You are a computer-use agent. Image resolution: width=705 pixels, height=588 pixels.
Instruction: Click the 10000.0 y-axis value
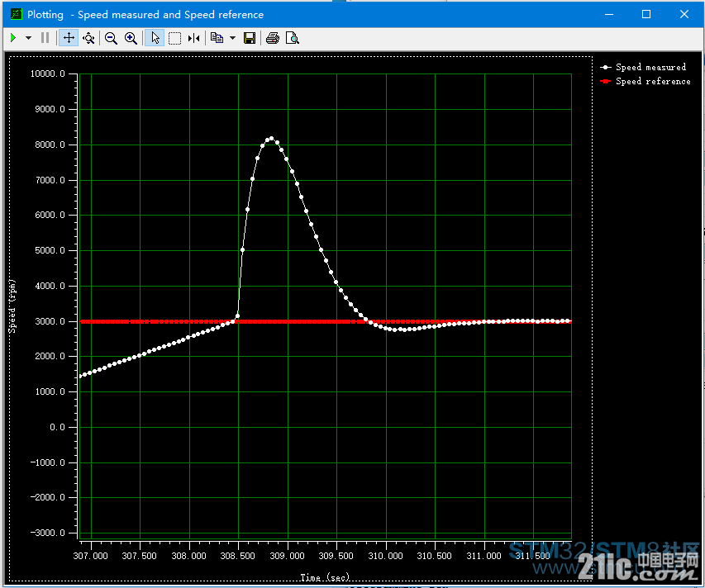(48, 73)
